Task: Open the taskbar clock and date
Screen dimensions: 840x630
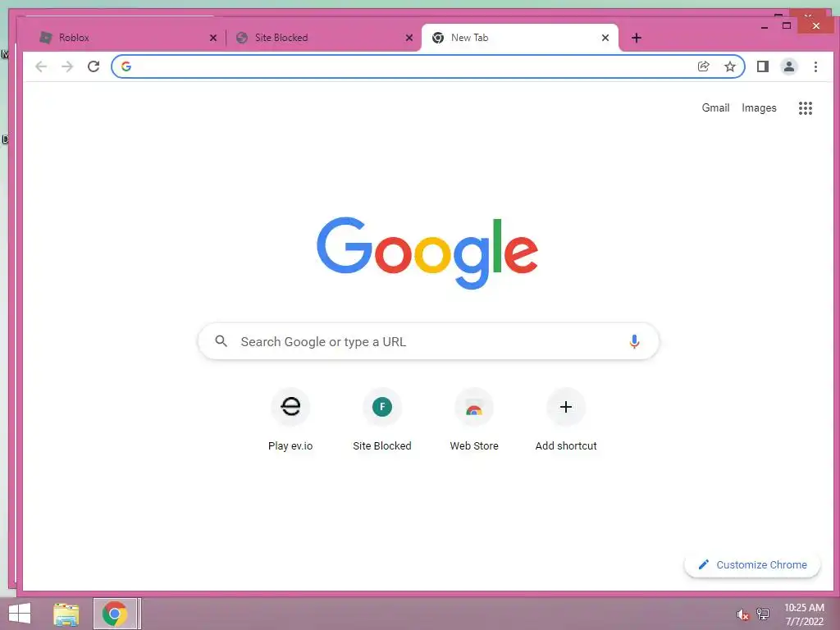Action: point(804,614)
